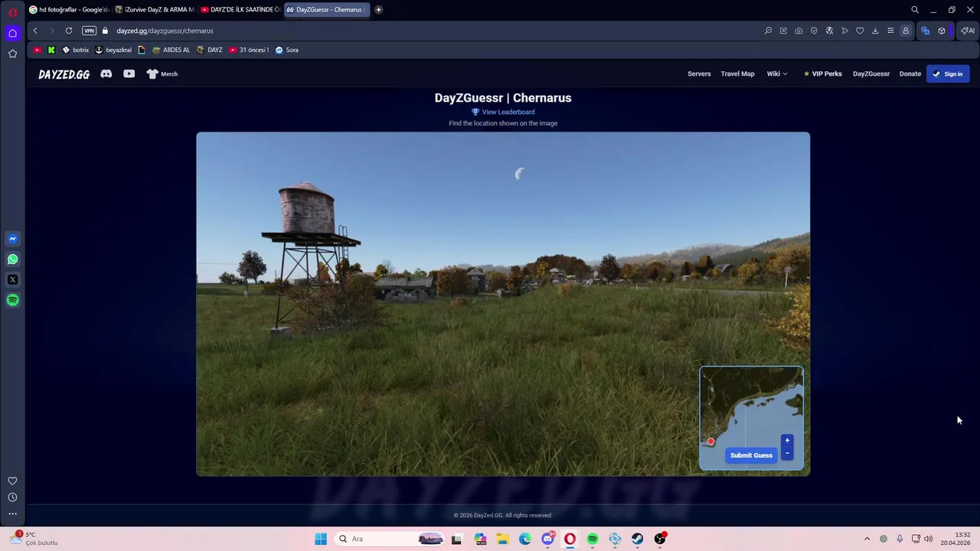Viewport: 980px width, 551px height.
Task: Go to Servers page
Action: point(699,73)
